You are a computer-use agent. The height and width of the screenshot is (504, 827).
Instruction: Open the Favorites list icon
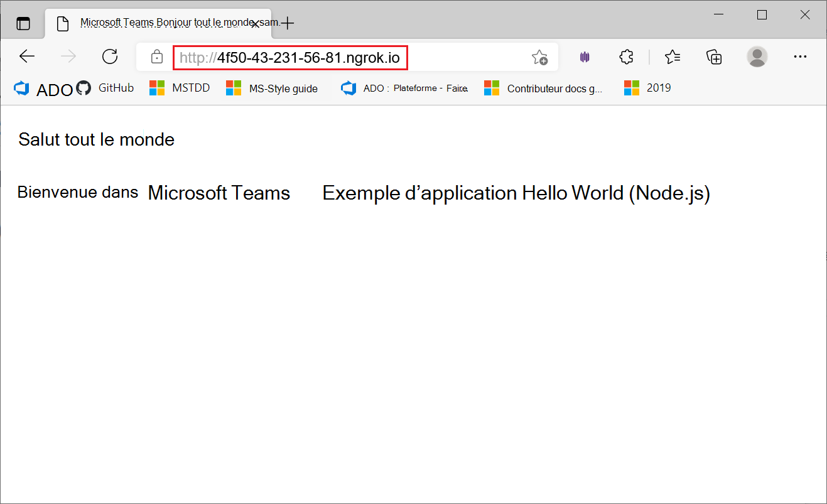tap(673, 57)
